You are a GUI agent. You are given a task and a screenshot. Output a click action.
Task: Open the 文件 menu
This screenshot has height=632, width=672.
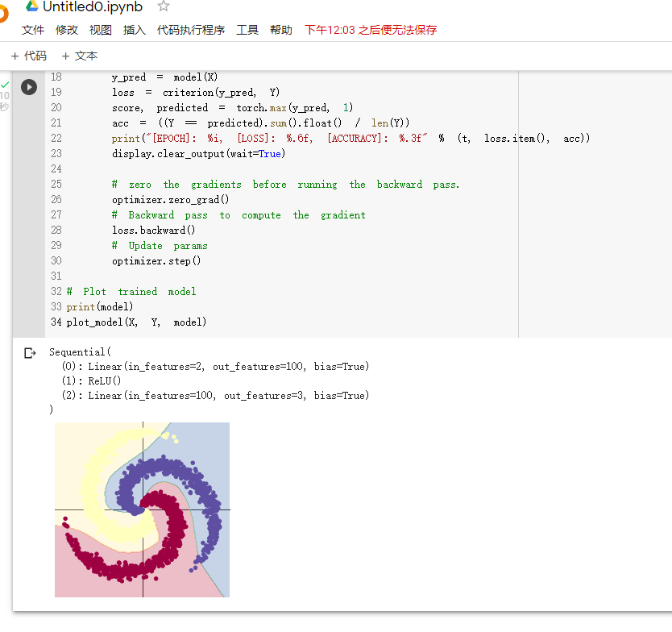pos(33,30)
